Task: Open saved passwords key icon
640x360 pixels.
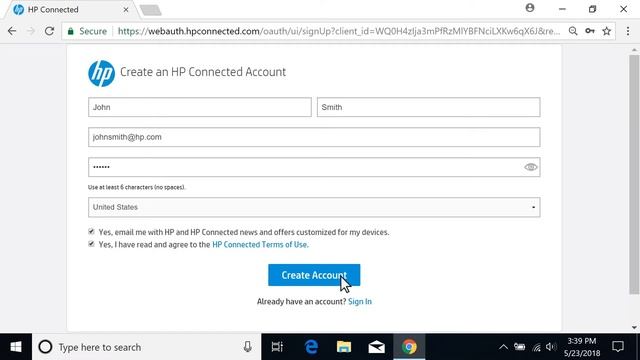Action: coord(590,31)
